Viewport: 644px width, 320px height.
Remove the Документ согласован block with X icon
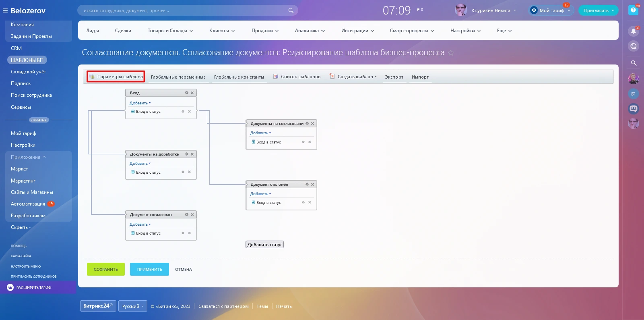coord(192,215)
